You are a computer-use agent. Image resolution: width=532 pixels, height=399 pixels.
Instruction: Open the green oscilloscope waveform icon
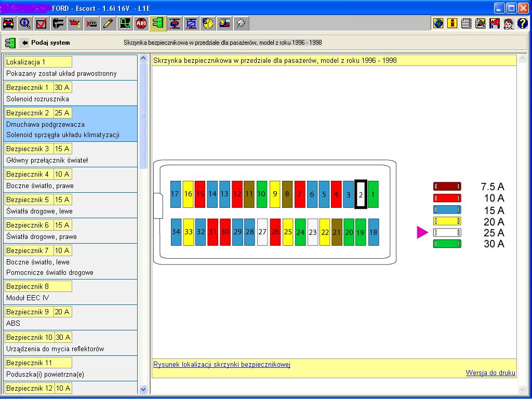point(125,23)
